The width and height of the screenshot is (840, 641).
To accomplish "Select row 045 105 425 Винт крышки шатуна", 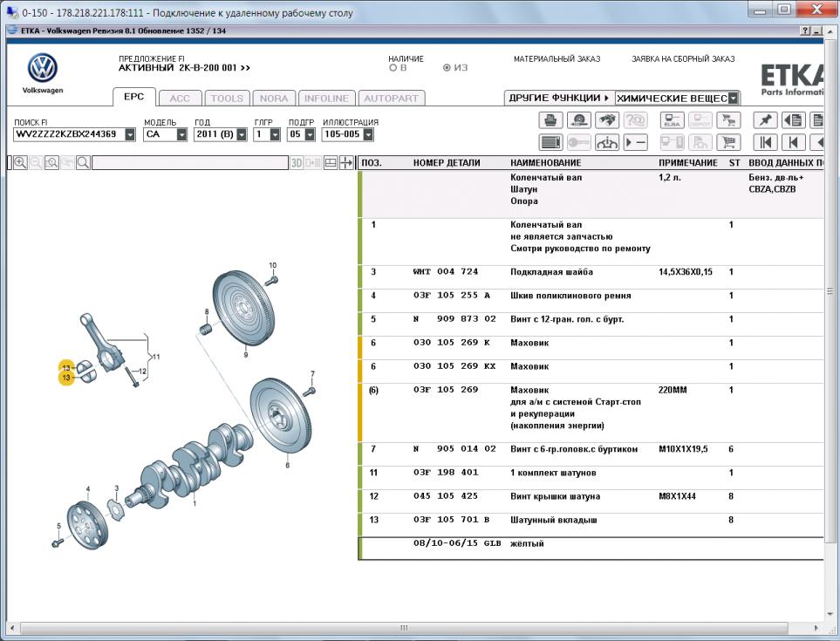I will point(591,501).
